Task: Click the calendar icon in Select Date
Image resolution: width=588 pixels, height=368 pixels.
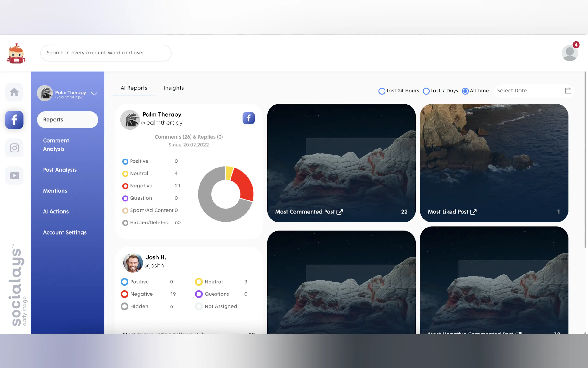Action: [568, 91]
